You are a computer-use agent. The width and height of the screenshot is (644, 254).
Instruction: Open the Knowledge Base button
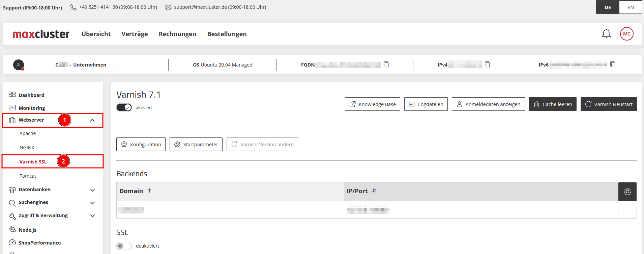(373, 104)
